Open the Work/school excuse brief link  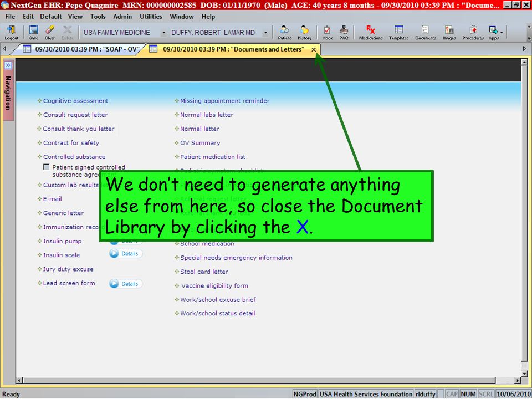tap(218, 300)
